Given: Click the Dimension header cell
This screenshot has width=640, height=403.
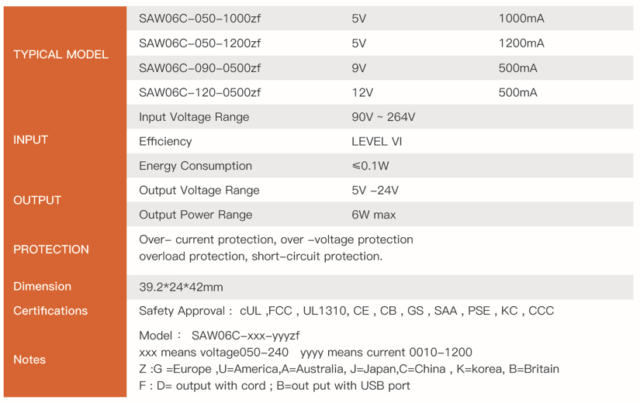Looking at the screenshot, I should coord(42,286).
